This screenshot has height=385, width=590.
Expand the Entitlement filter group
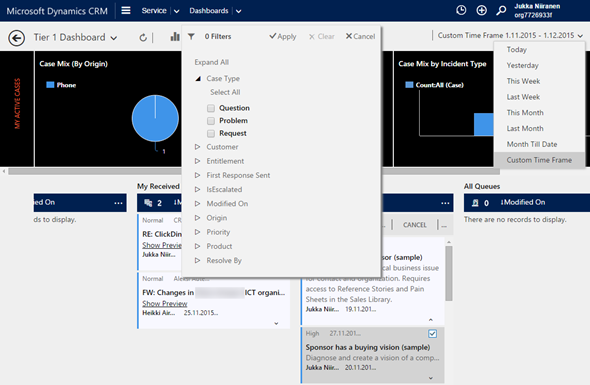pos(197,161)
